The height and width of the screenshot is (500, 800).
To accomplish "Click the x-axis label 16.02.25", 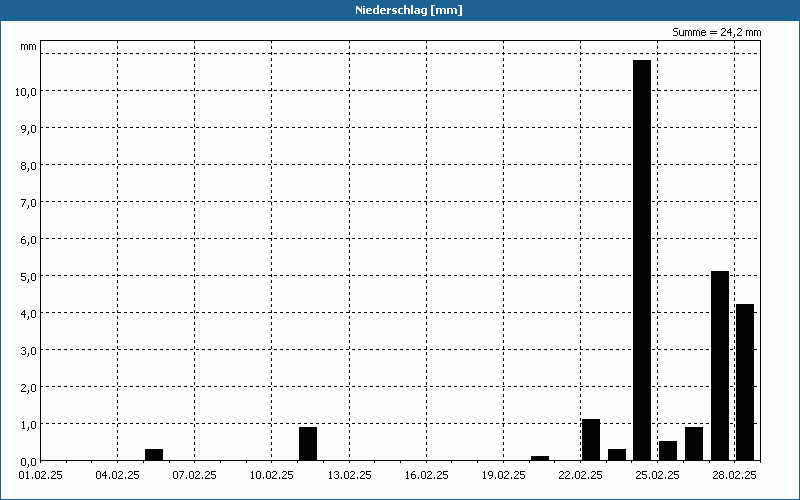I will [x=427, y=476].
